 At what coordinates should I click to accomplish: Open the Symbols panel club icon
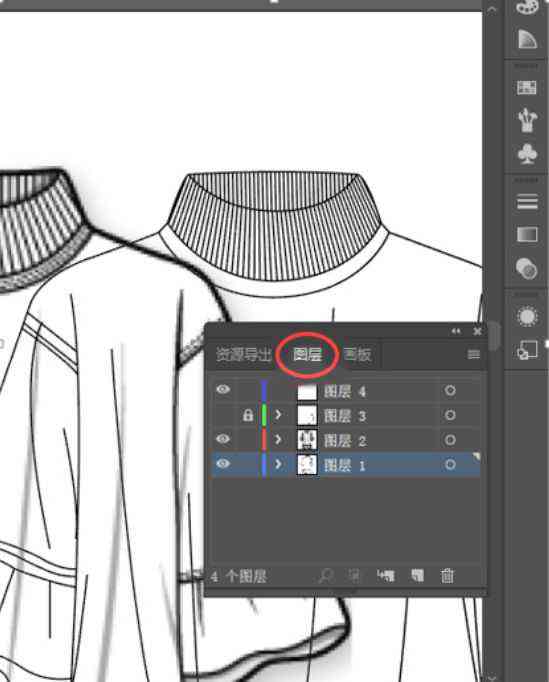pyautogui.click(x=527, y=154)
